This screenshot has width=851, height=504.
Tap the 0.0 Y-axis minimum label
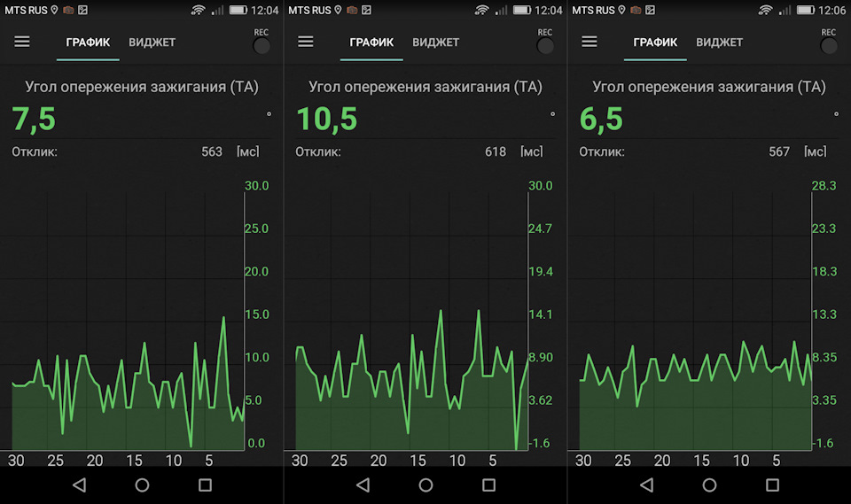[x=256, y=443]
